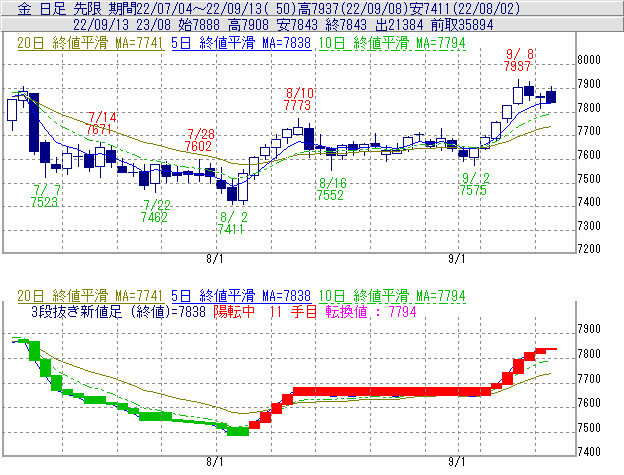Viewport: 624px width, 475px height.
Task: Click the 8/10 7773 high annotation
Action: pyautogui.click(x=298, y=99)
